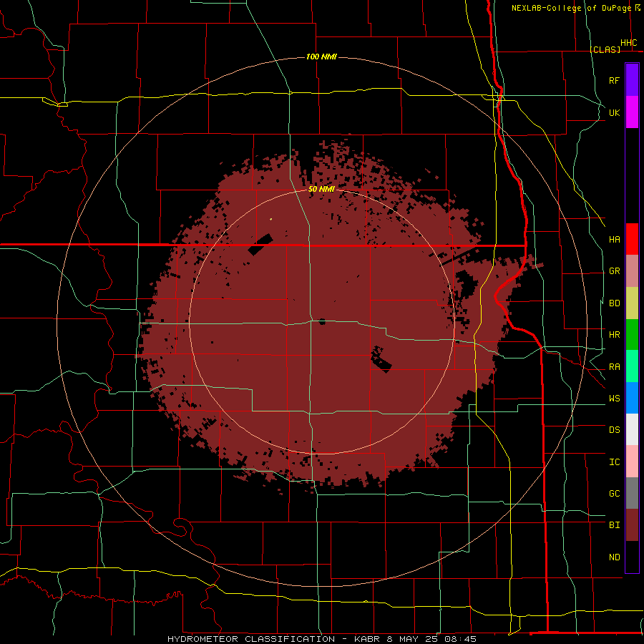Click the black radar site marker at the rings' center

322,321
